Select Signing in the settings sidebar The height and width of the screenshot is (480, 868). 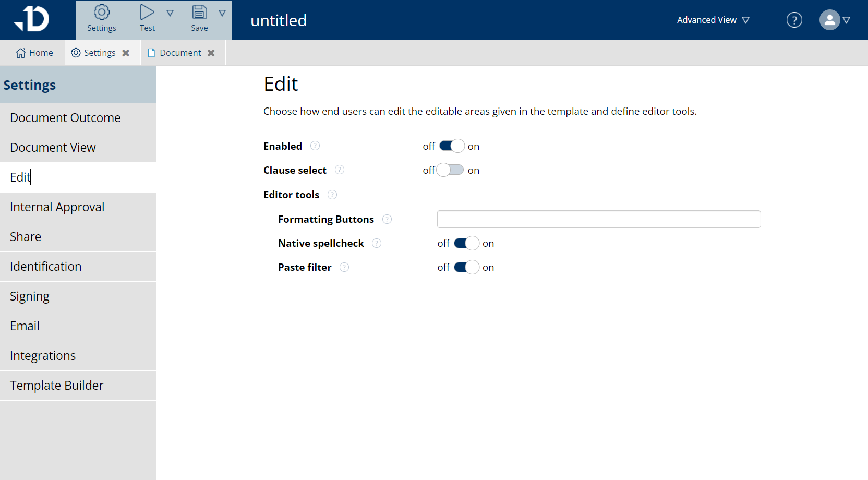[x=29, y=296]
